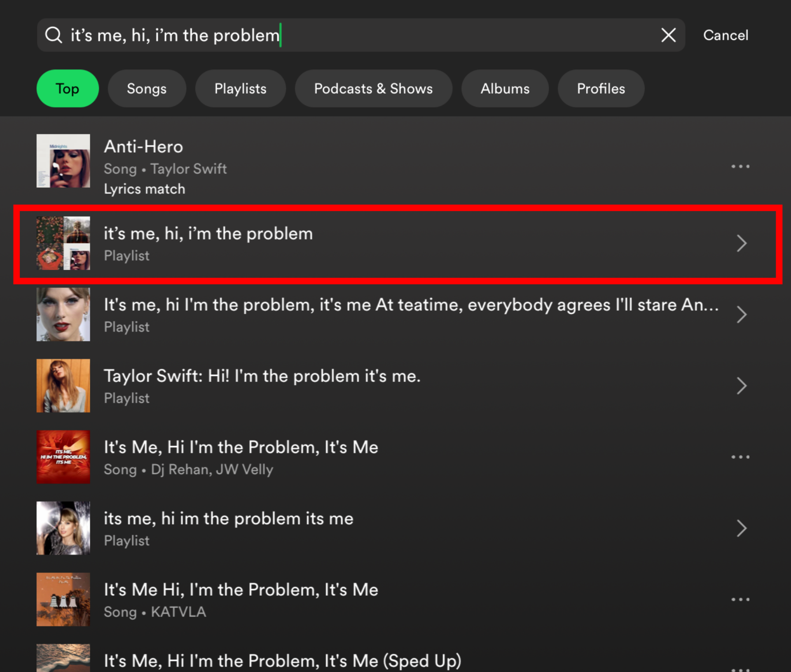The height and width of the screenshot is (672, 791).
Task: Tap Anti-Hero Midnights album cover
Action: coord(63,161)
